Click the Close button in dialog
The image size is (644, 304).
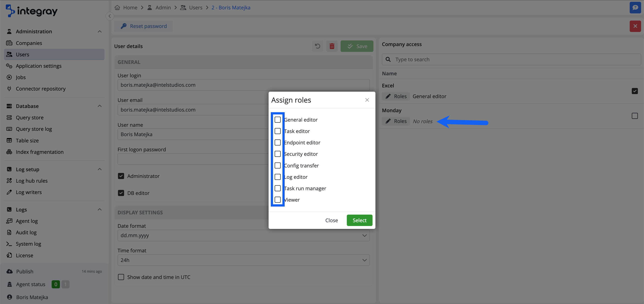coord(331,220)
